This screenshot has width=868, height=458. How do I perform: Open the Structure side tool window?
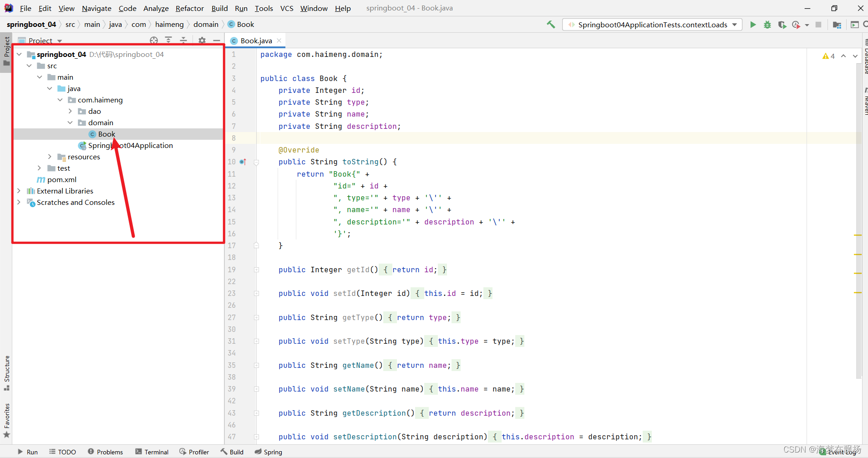[x=6, y=373]
